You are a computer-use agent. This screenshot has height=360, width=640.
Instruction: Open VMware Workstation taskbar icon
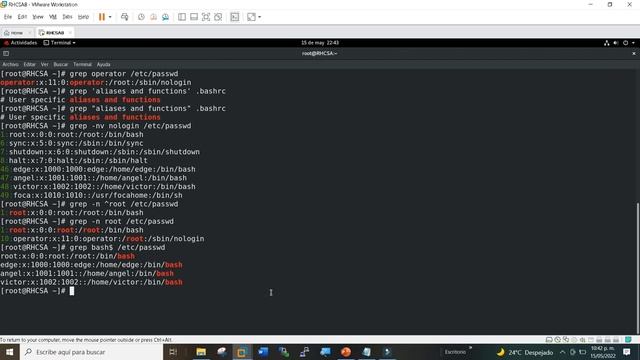(242, 352)
